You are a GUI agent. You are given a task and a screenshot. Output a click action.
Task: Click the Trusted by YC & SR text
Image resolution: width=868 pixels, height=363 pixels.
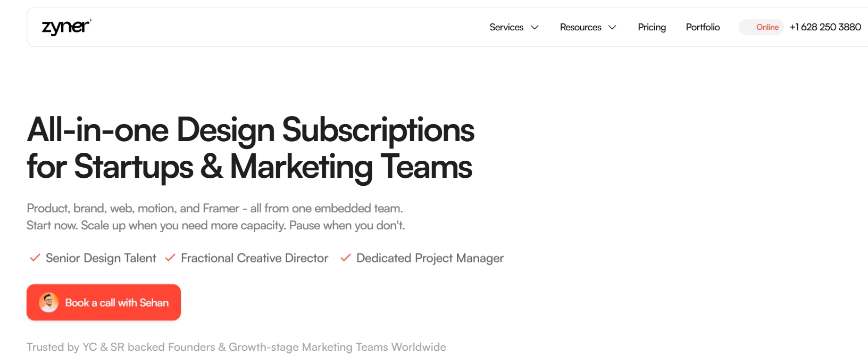click(x=236, y=347)
